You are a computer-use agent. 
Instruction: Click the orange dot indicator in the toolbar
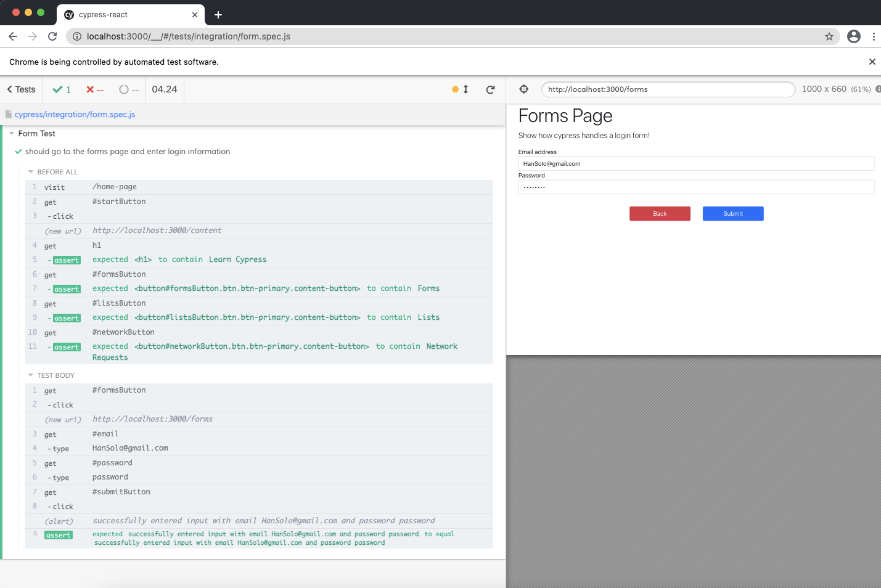pos(455,89)
